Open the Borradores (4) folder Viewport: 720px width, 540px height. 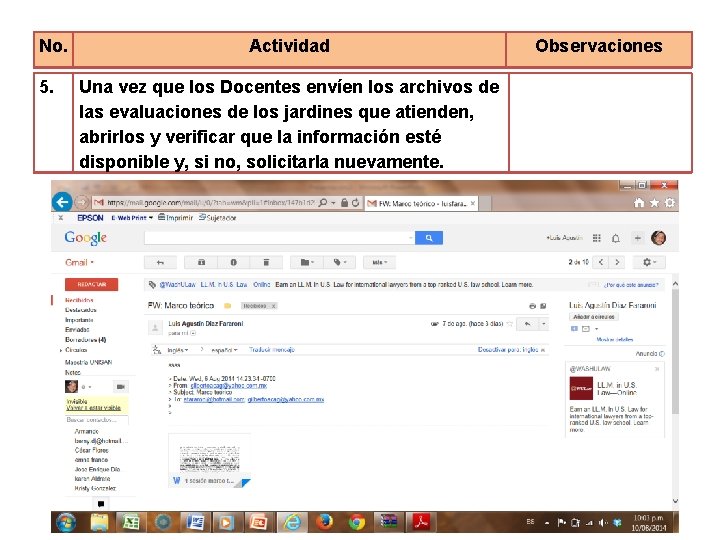(x=85, y=340)
